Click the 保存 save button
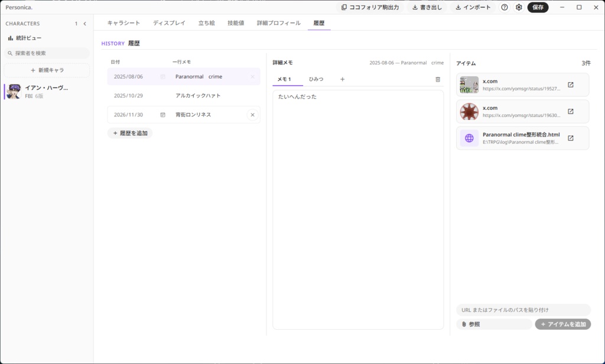Screen dimensions: 605x364 pyautogui.click(x=538, y=7)
